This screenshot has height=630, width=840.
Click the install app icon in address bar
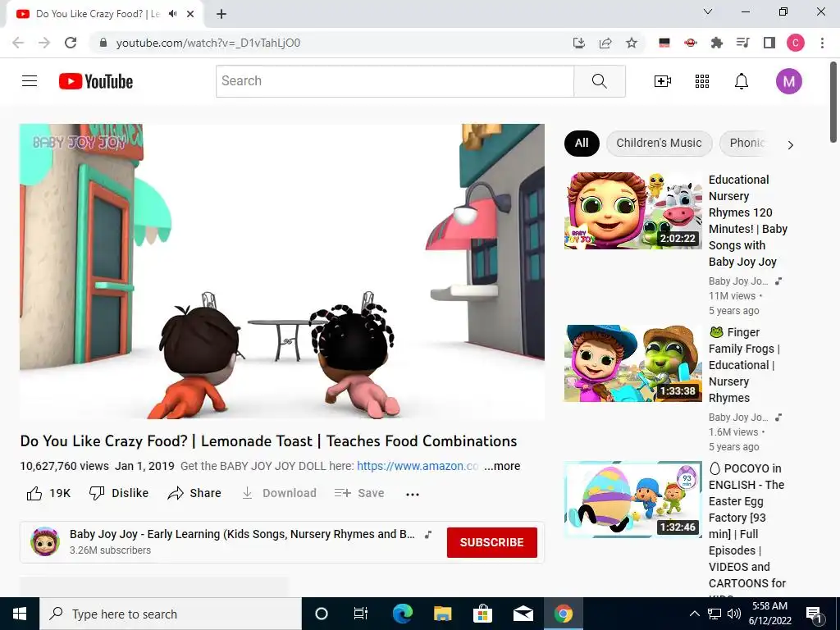[x=579, y=43]
